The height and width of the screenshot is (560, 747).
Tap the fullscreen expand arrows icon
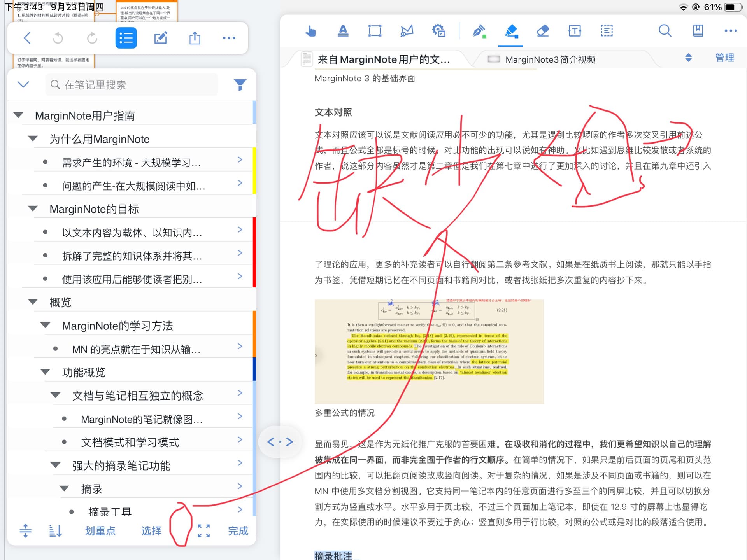[203, 531]
